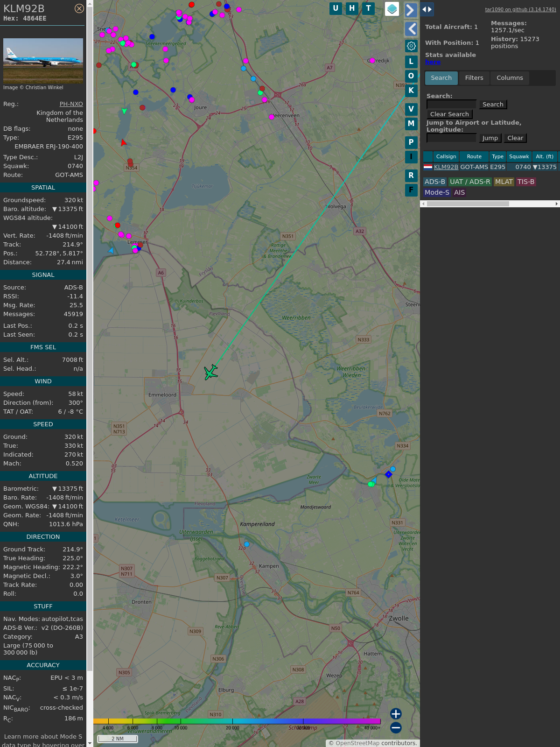The image size is (560, 747).
Task: Click the red arrow aircraft marker west of Joure
Action: tap(123, 142)
